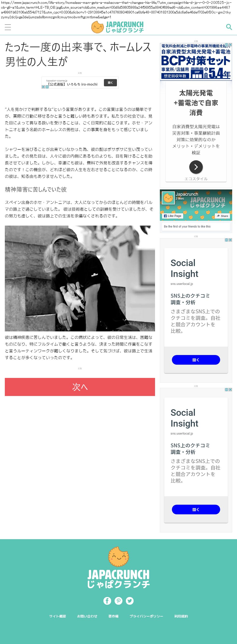Close the first Social Insight ad
This screenshot has width=237, height=644.
(230, 240)
